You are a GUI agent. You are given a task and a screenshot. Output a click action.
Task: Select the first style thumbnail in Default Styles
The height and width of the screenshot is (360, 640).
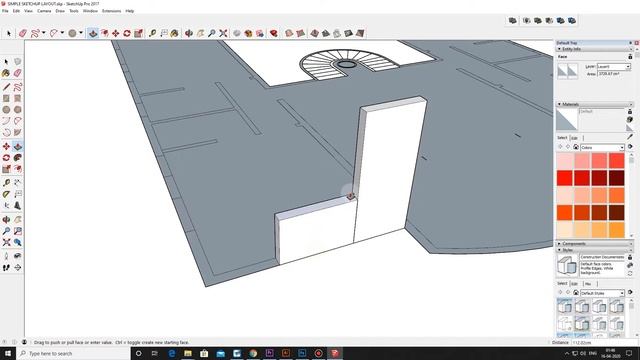[x=565, y=306]
